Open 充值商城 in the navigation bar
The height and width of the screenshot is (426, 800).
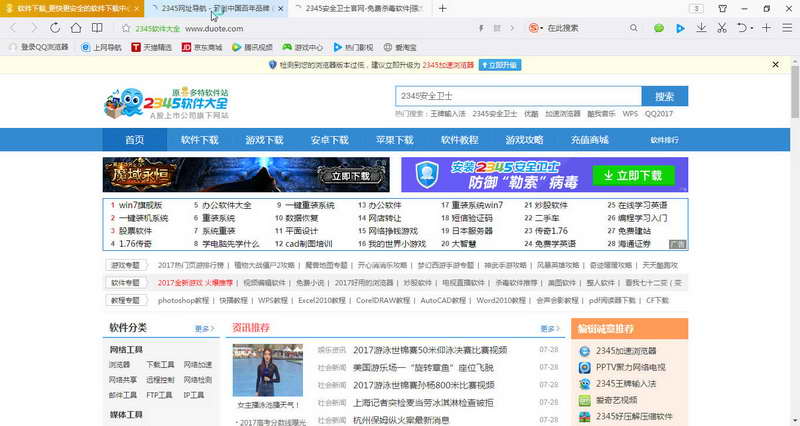pos(589,140)
